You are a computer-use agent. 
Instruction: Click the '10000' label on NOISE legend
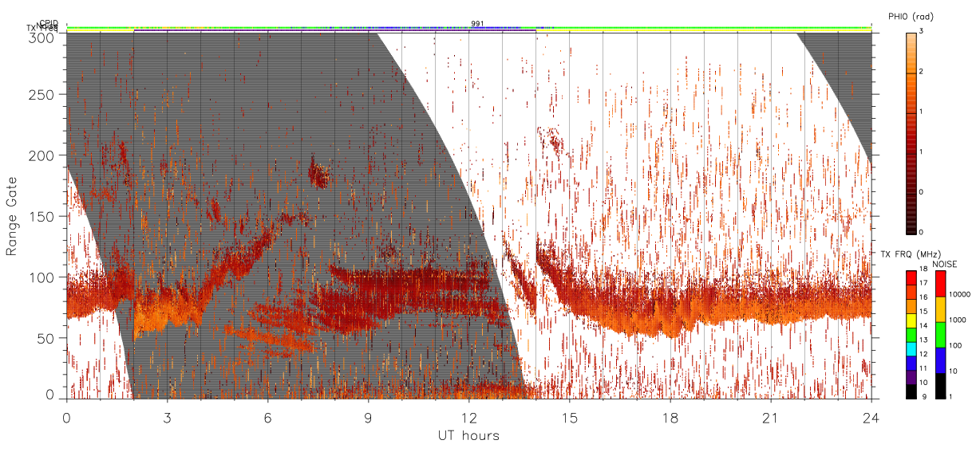tap(959, 294)
